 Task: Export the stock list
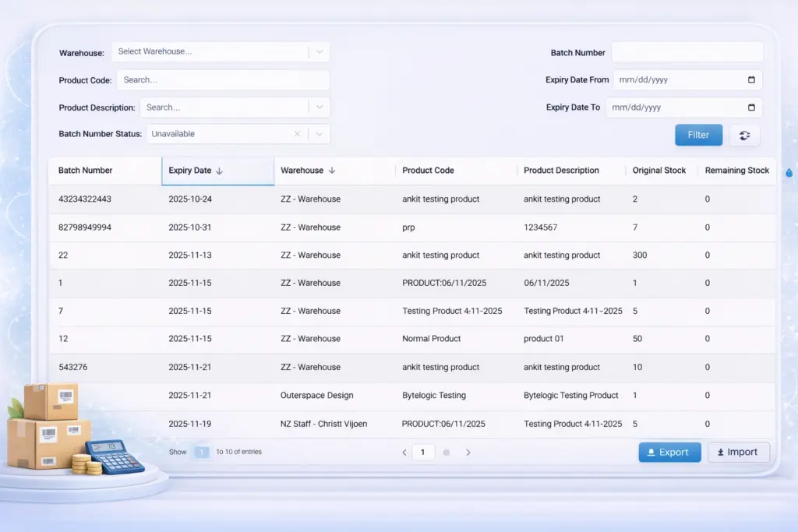[x=669, y=452]
